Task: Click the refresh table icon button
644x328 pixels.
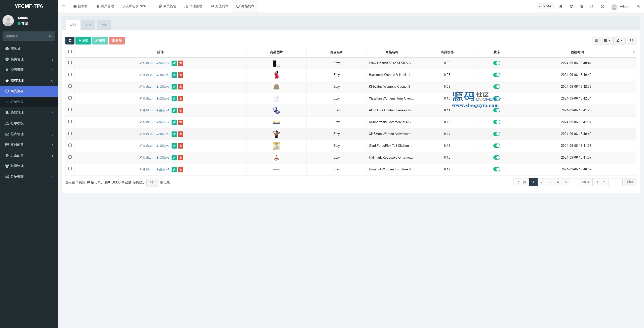Action: coord(70,40)
